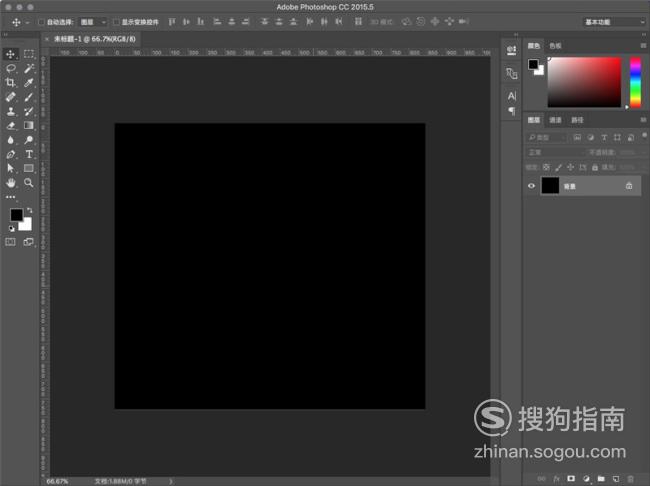Toggle smart object layer filter icon
The image size is (650, 486).
click(631, 137)
